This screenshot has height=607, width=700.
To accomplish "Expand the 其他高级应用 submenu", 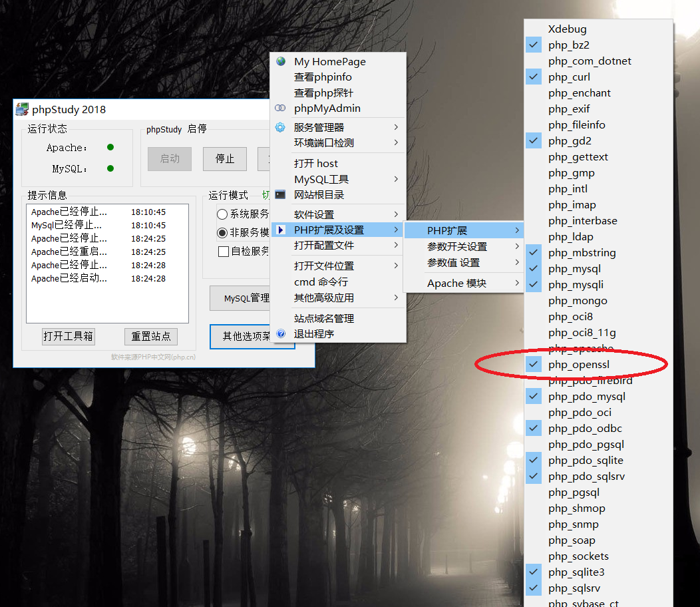I will 339,298.
